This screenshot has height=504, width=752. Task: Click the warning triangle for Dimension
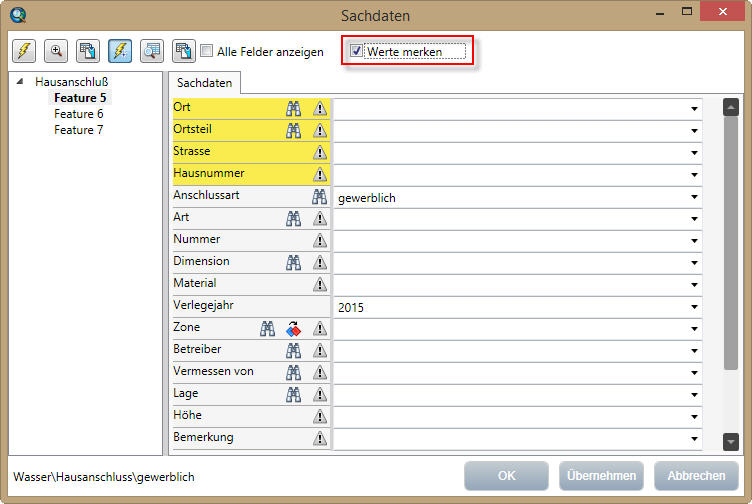(x=320, y=262)
